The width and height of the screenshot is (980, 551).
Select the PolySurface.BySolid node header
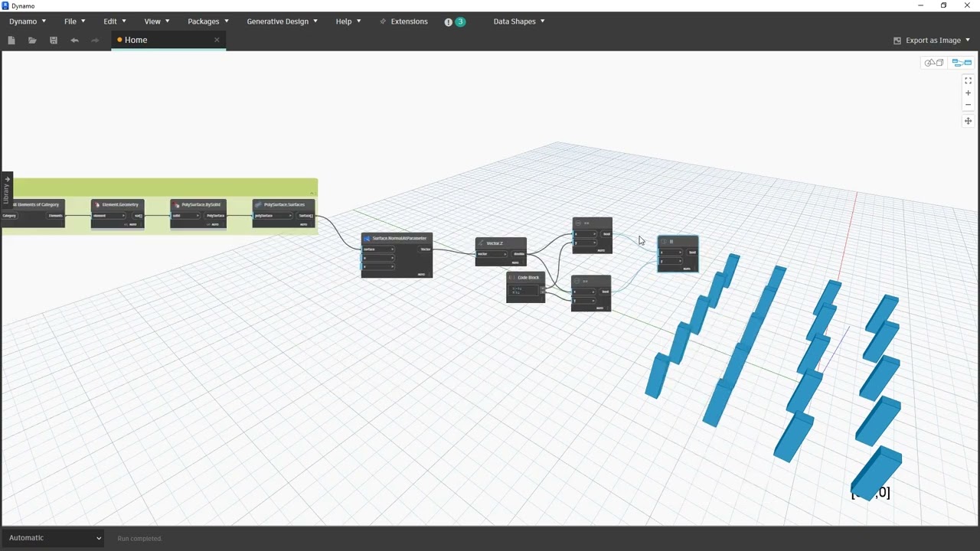point(198,204)
